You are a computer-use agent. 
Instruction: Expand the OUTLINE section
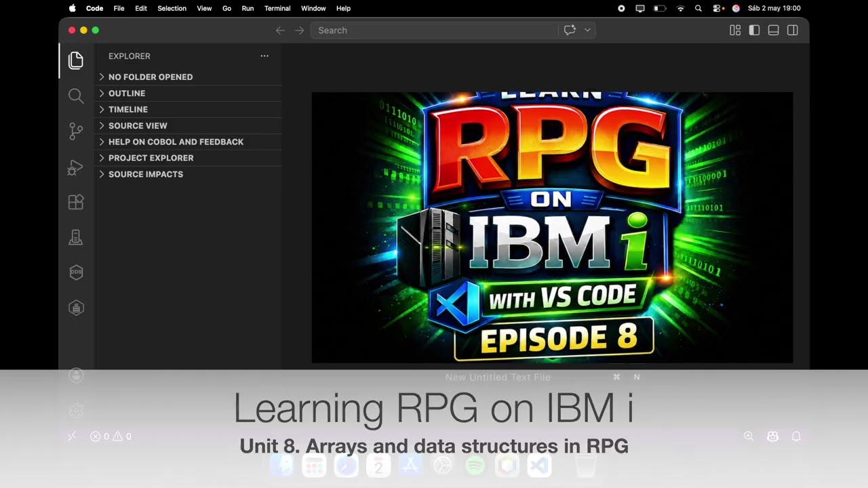coord(188,94)
